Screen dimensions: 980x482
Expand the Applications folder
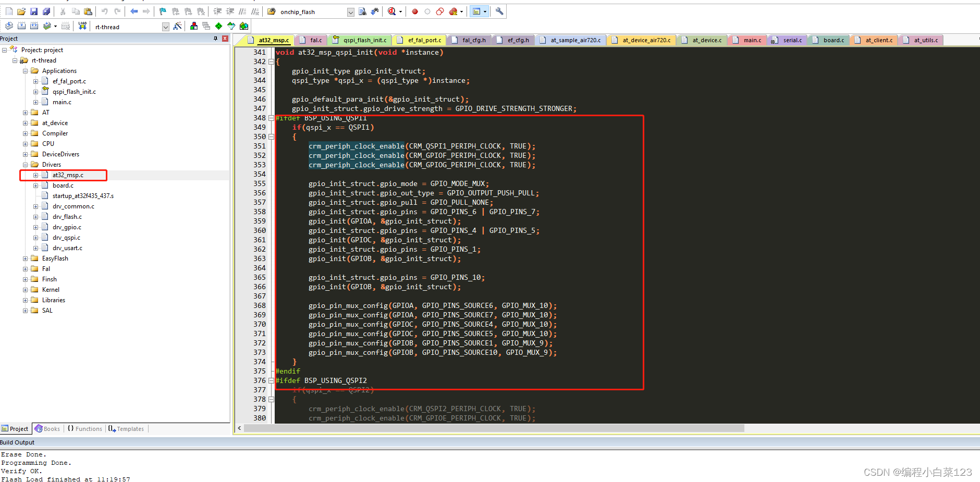25,70
